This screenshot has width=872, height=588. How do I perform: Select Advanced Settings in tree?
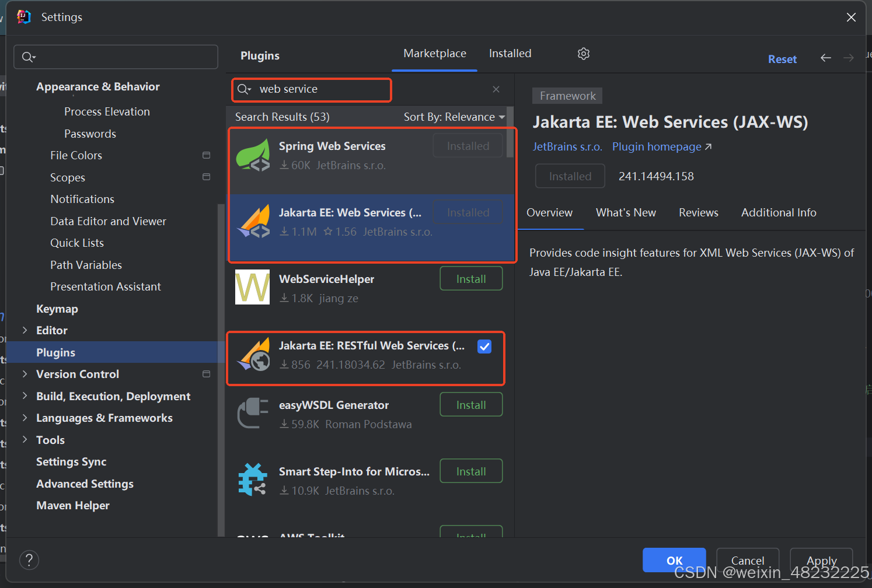pyautogui.click(x=85, y=484)
